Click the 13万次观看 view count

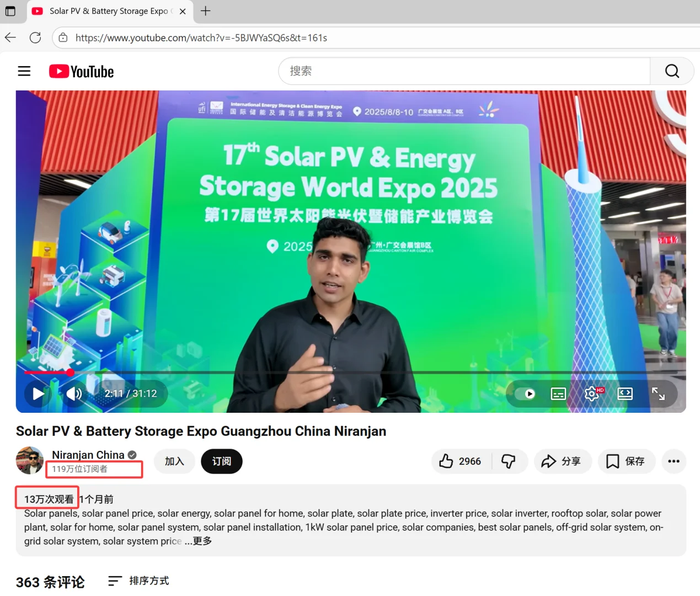pyautogui.click(x=49, y=499)
